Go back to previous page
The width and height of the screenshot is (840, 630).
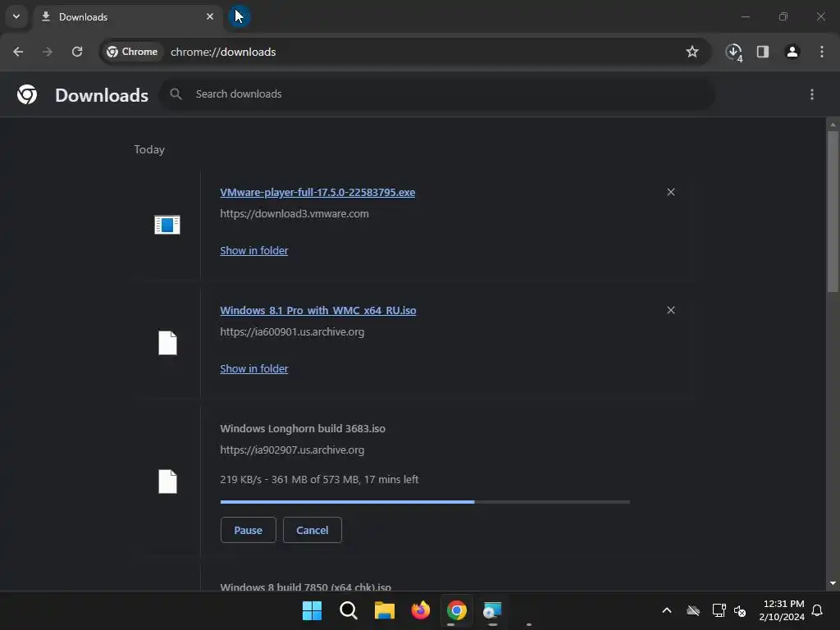click(18, 52)
